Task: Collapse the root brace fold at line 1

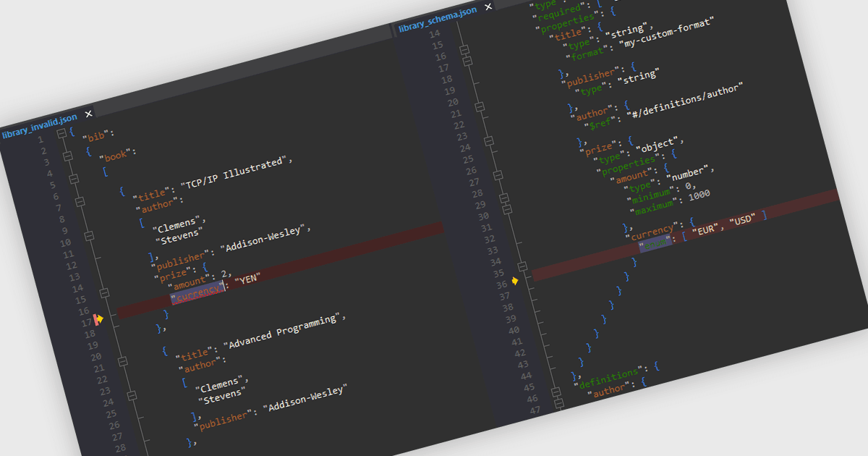Action: [61, 133]
